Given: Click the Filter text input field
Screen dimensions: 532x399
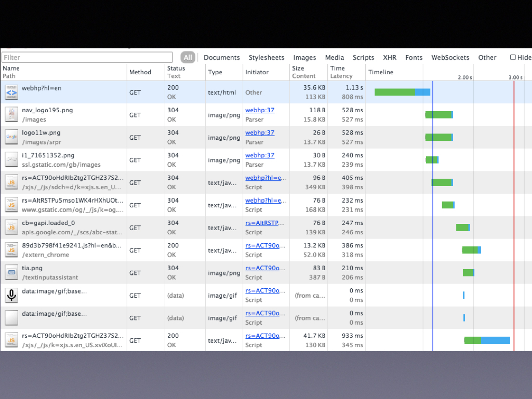Looking at the screenshot, I should [87, 58].
